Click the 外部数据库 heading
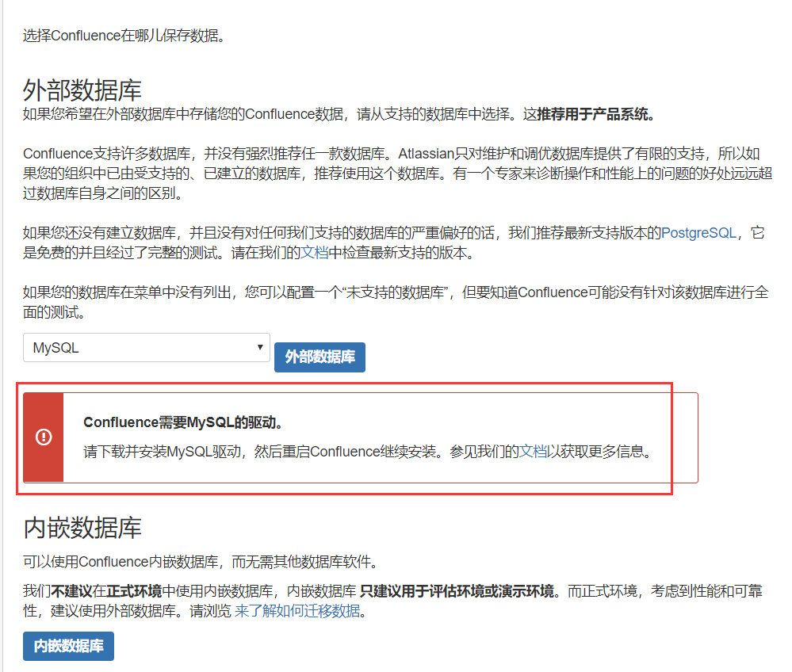 [x=82, y=90]
